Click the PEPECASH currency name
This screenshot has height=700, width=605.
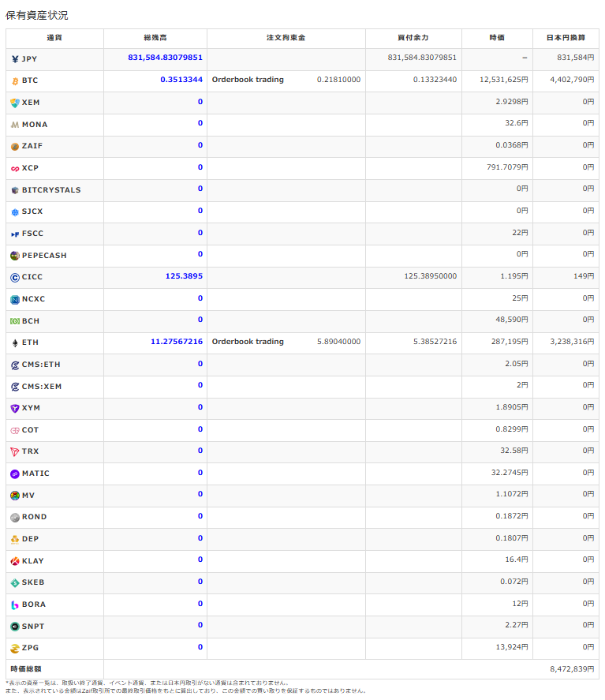44,256
